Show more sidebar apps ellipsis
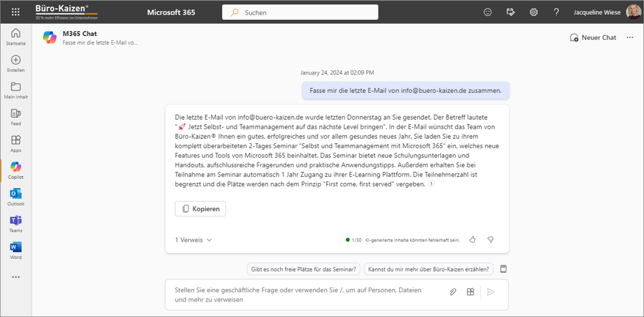This screenshot has width=644, height=317. (x=16, y=277)
